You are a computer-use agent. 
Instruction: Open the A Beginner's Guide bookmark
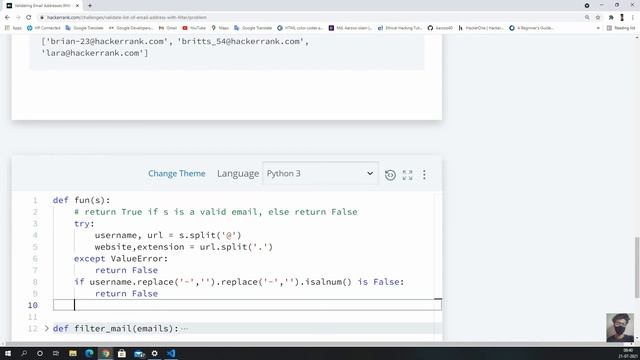[x=531, y=28]
